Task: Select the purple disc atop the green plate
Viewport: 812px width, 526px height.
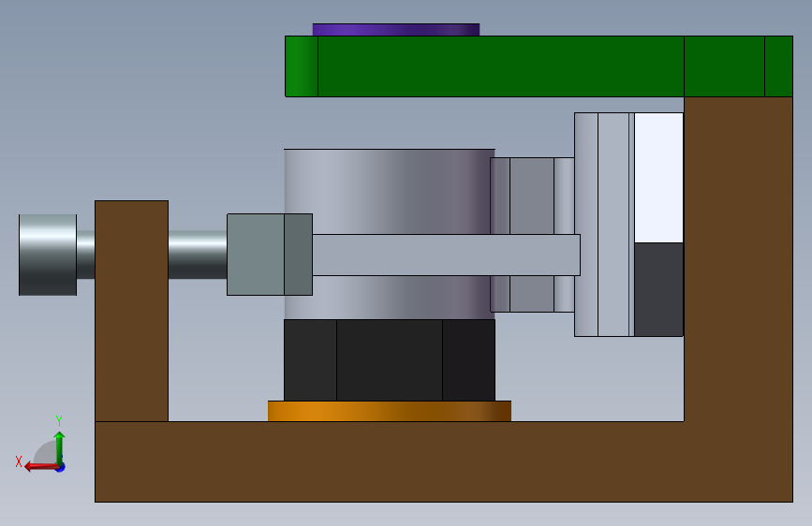Action: pos(396,30)
